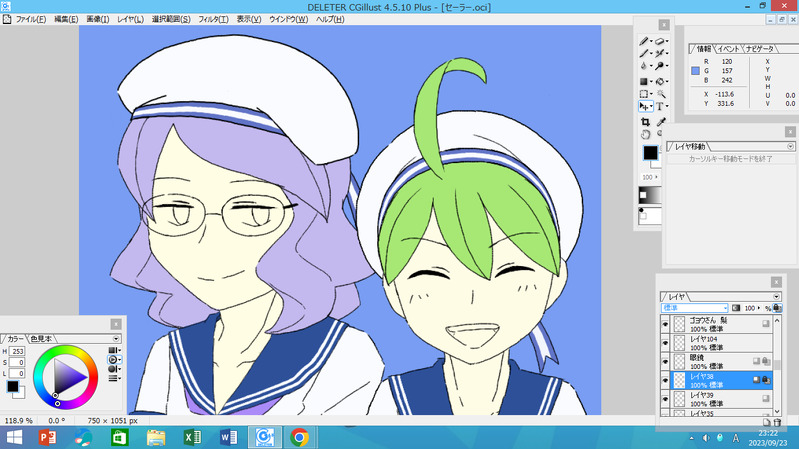Hide the ゴヨウさん 髪 layer
The image size is (799, 449).
665,324
